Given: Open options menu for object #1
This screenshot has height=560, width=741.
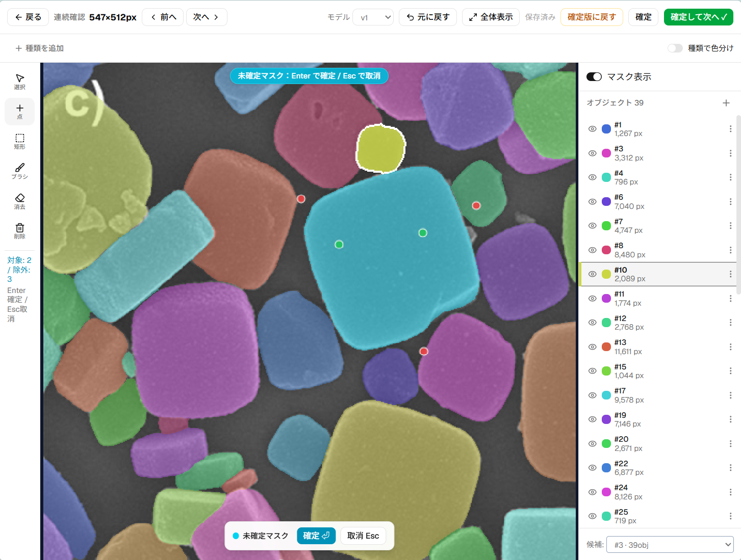Looking at the screenshot, I should pos(730,129).
